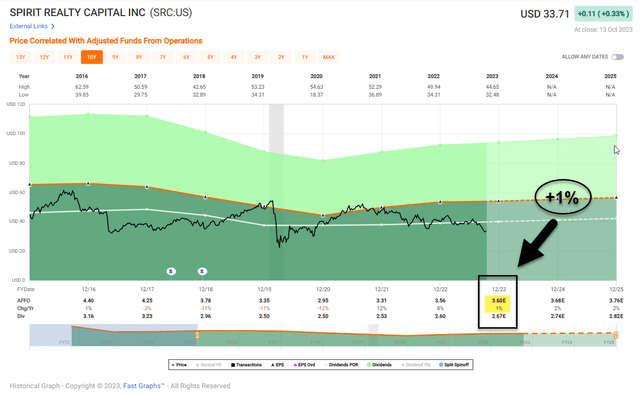Select the 9Y time range tab
Screen dimensions: 640x395
click(115, 57)
